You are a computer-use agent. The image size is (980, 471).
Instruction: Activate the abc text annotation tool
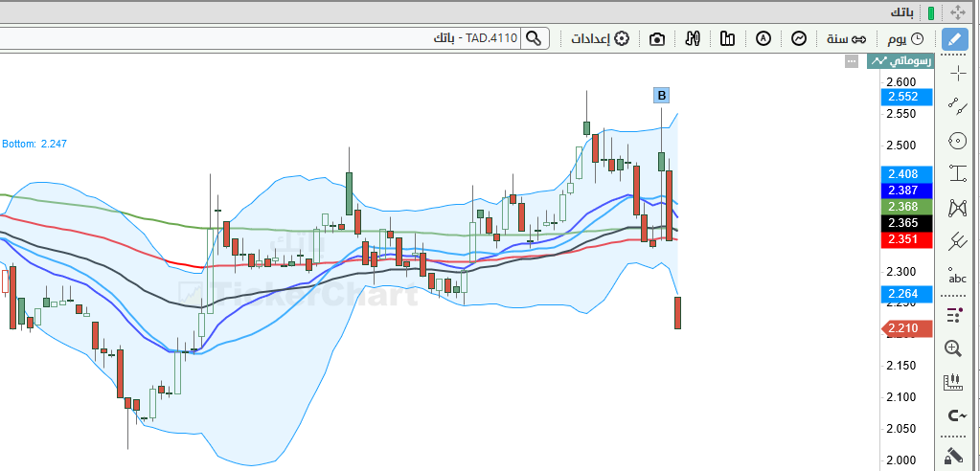pos(957,276)
